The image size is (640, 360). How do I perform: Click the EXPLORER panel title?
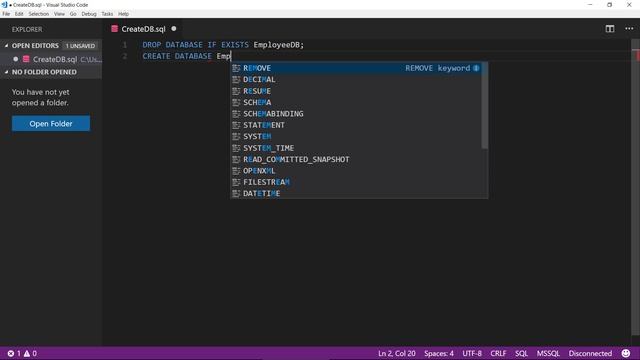[x=27, y=29]
